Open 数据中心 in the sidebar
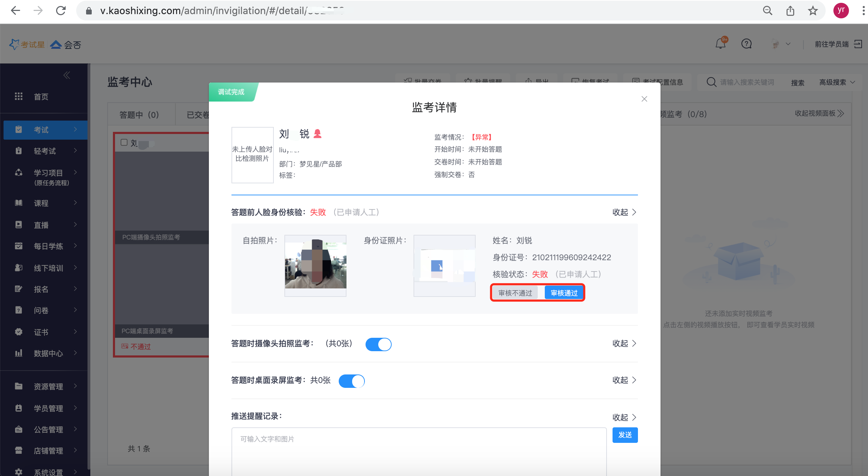 48,353
